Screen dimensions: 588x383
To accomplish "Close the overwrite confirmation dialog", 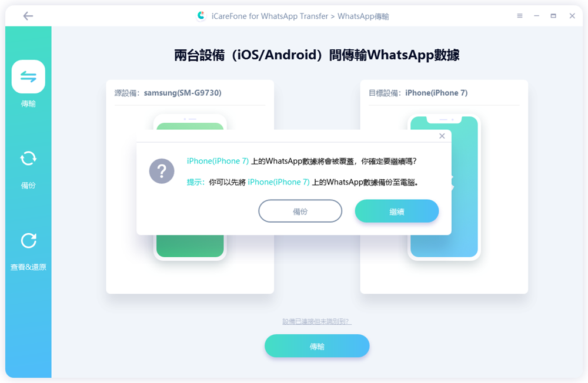I will tap(442, 136).
